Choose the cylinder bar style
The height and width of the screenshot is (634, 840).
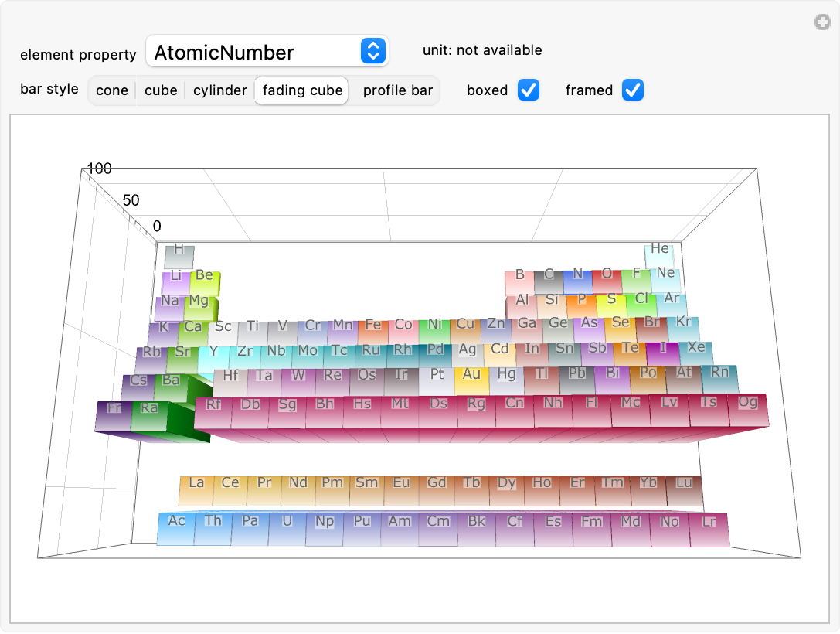coord(220,90)
